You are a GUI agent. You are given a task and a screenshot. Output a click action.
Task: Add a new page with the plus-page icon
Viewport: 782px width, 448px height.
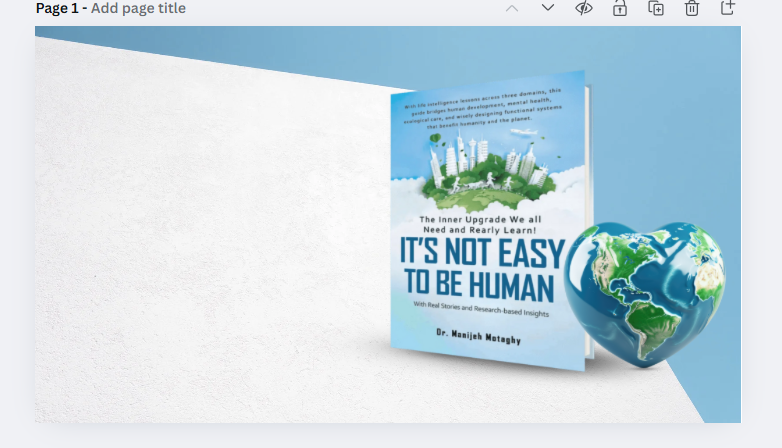(728, 8)
